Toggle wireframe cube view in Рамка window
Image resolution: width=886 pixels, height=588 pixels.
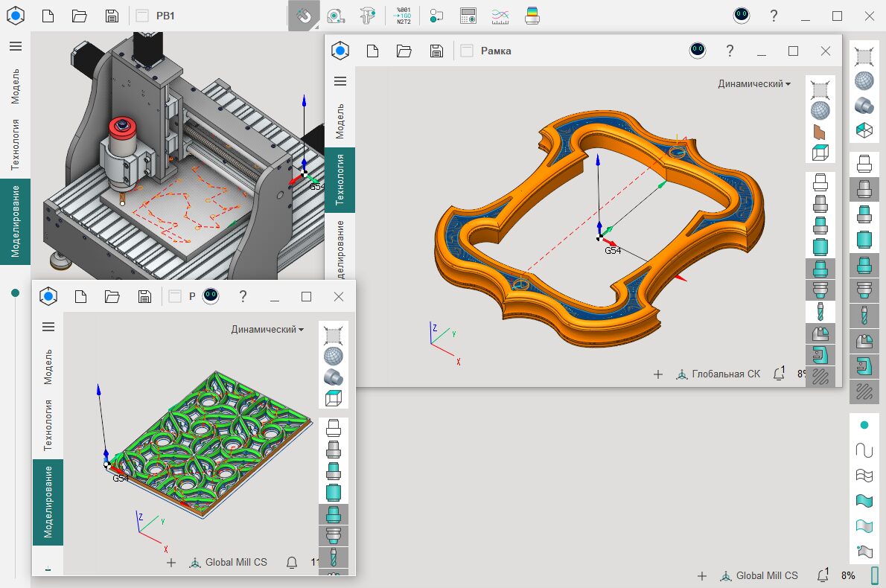[820, 153]
